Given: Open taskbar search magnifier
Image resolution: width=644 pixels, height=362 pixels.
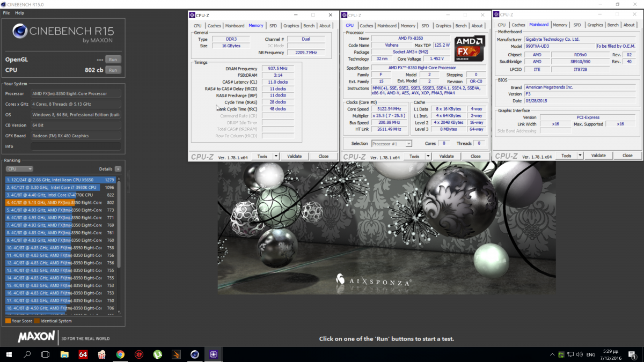Looking at the screenshot, I should (27, 354).
